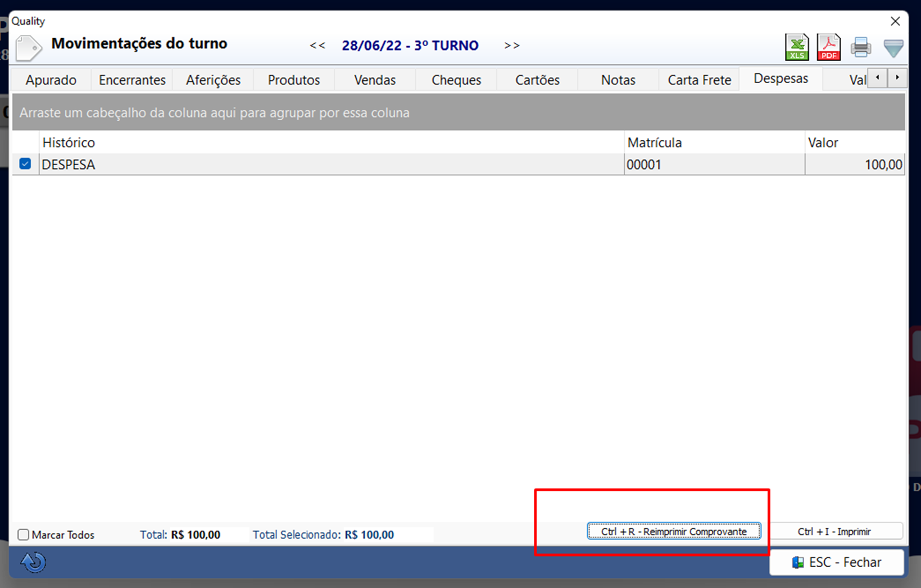Sort by the Valor column header
Screen dimensions: 921x588
[855, 143]
